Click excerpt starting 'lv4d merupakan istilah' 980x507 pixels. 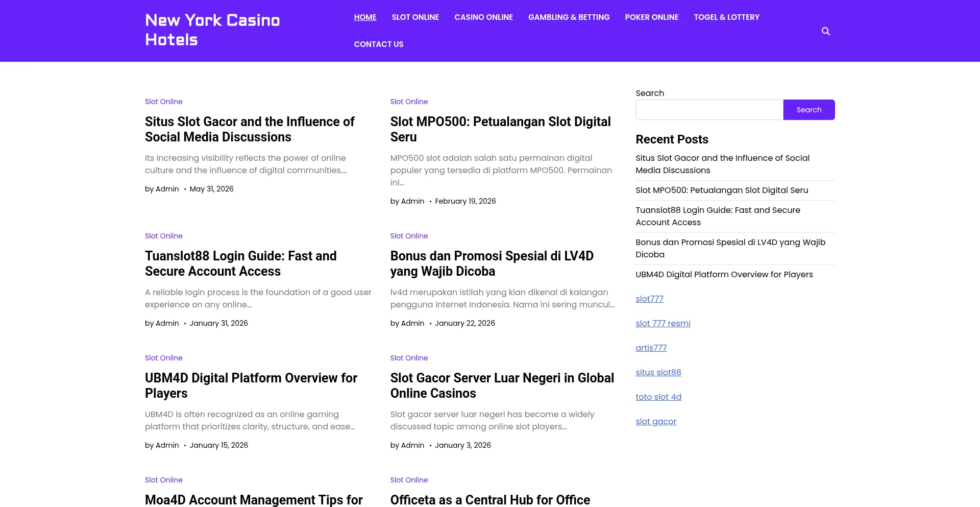pyautogui.click(x=503, y=299)
